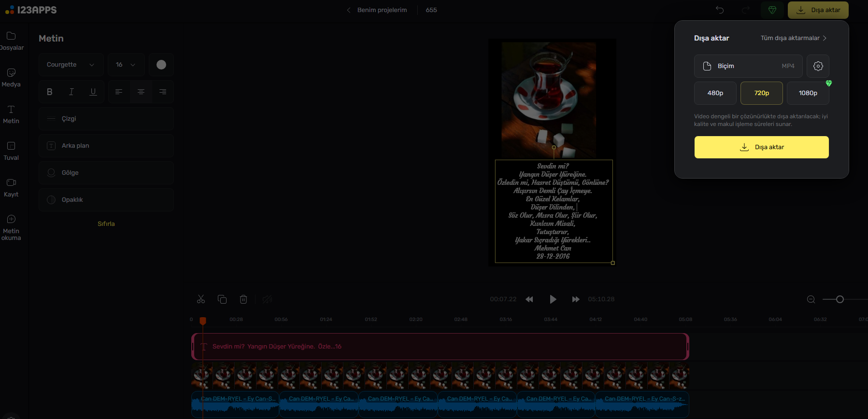Screen dimensions: 868x419
Task: Toggle bold text formatting
Action: (x=50, y=92)
